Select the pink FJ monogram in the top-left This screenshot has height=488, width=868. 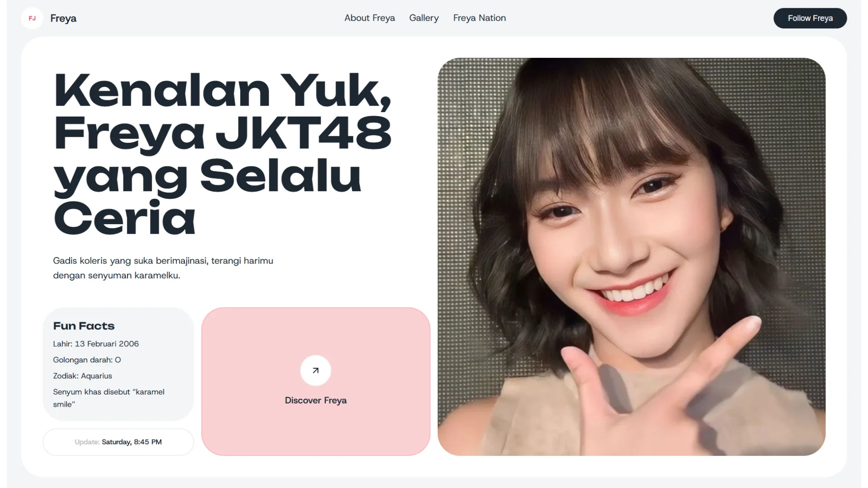click(32, 18)
